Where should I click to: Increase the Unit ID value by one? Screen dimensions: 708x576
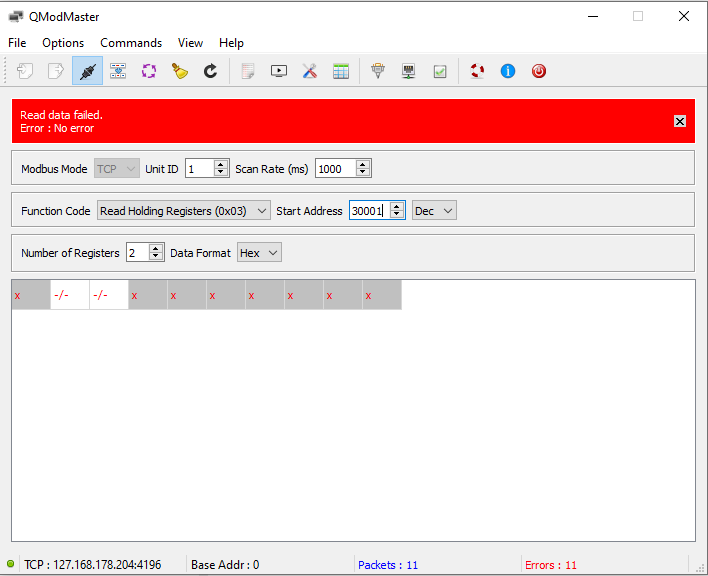(x=221, y=164)
